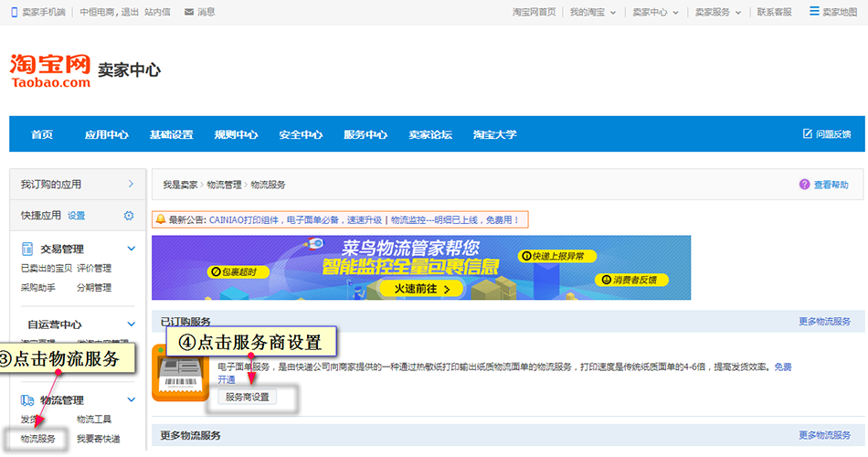
Task: Open the 消息 envelope icon
Action: [189, 12]
